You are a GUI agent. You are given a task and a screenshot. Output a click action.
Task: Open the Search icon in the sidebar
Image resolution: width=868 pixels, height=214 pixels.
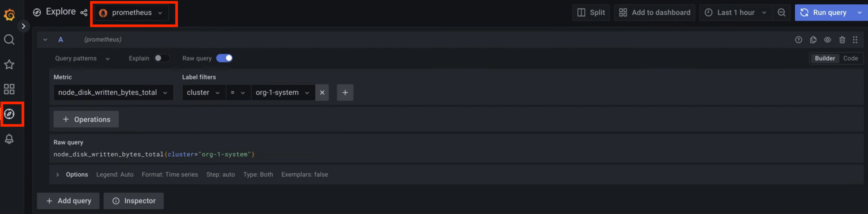(9, 39)
